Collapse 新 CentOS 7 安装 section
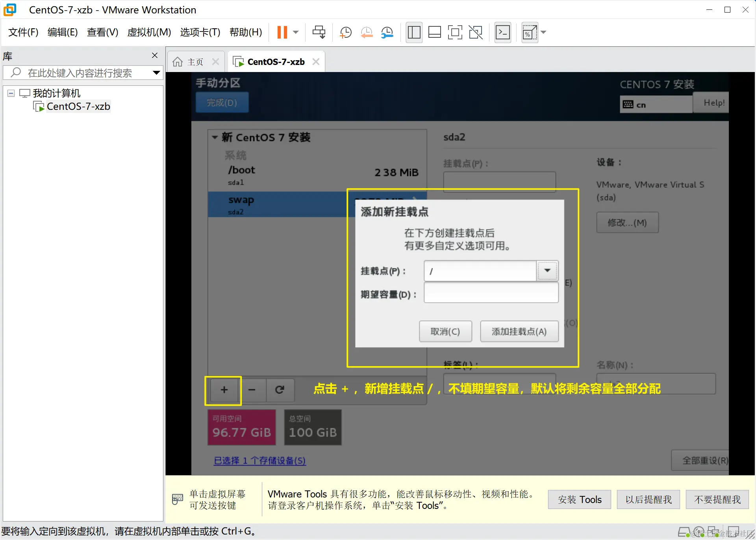This screenshot has width=756, height=540. coord(215,137)
